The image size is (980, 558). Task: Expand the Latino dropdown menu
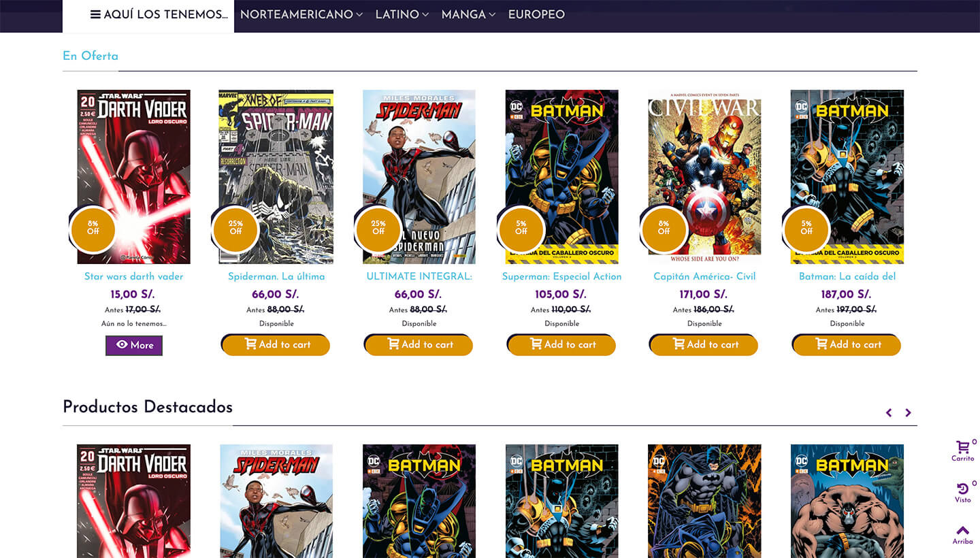pyautogui.click(x=402, y=15)
